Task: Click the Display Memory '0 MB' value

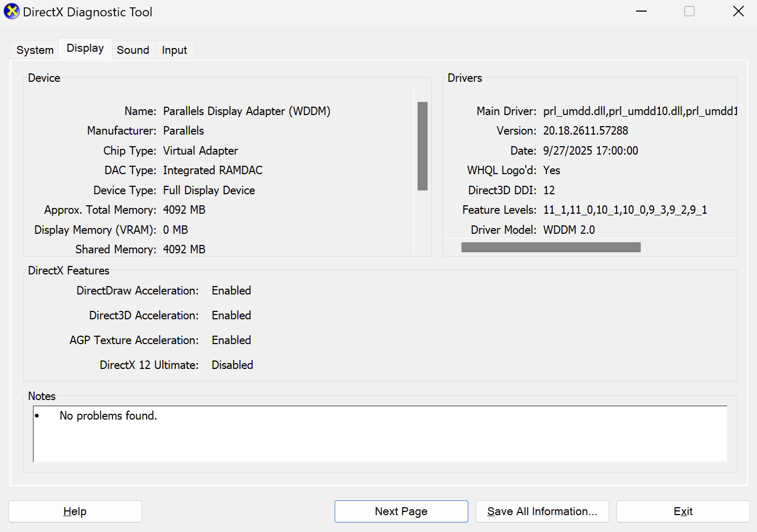Action: (176, 230)
